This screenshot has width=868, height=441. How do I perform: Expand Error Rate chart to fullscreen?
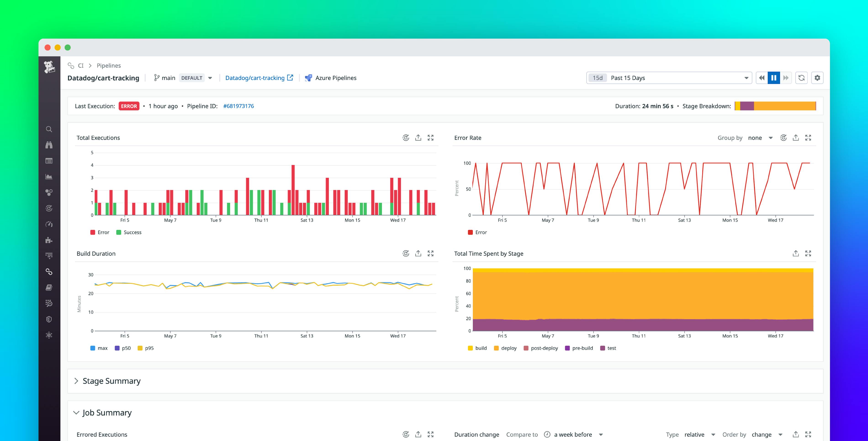[808, 138]
